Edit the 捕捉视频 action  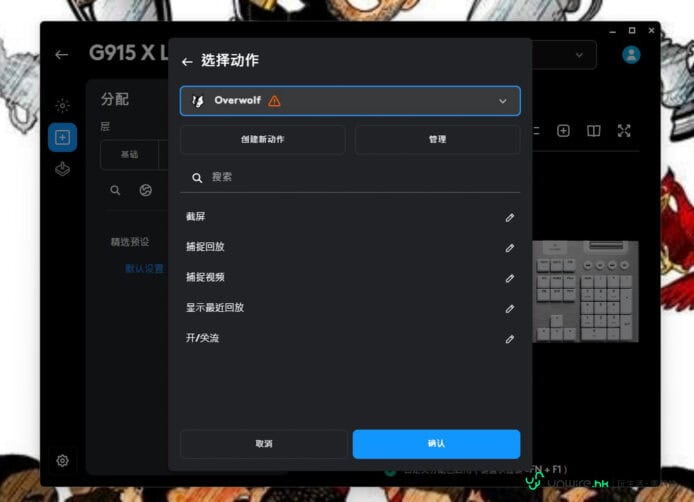pyautogui.click(x=509, y=279)
